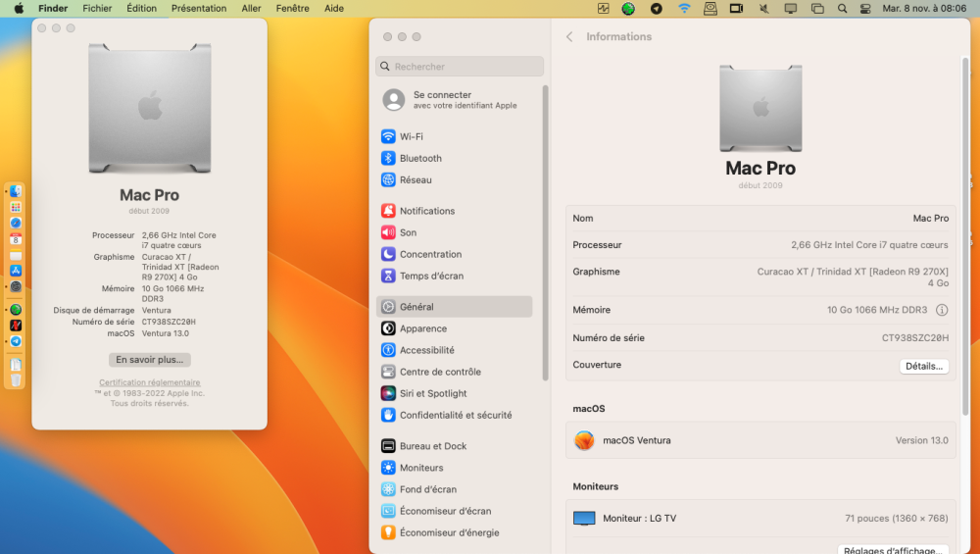Click the Wi-Fi icon in the menu bar
Viewport: 980px width, 554px height.
pos(684,8)
